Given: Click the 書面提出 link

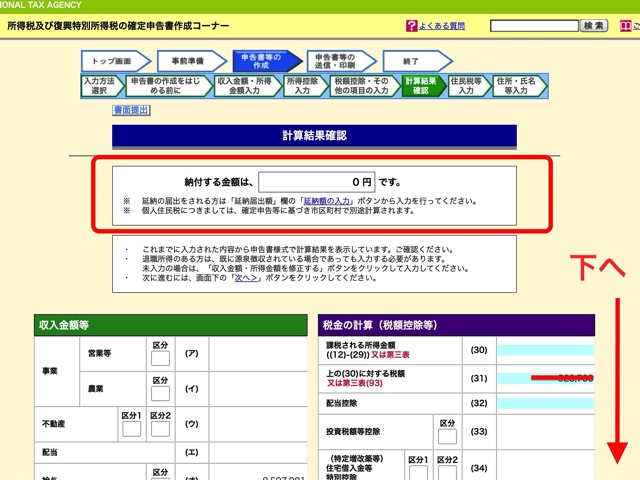Looking at the screenshot, I should coord(131,110).
